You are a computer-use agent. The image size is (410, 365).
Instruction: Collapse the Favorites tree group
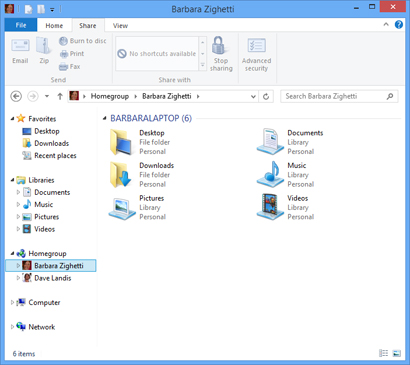coord(12,119)
